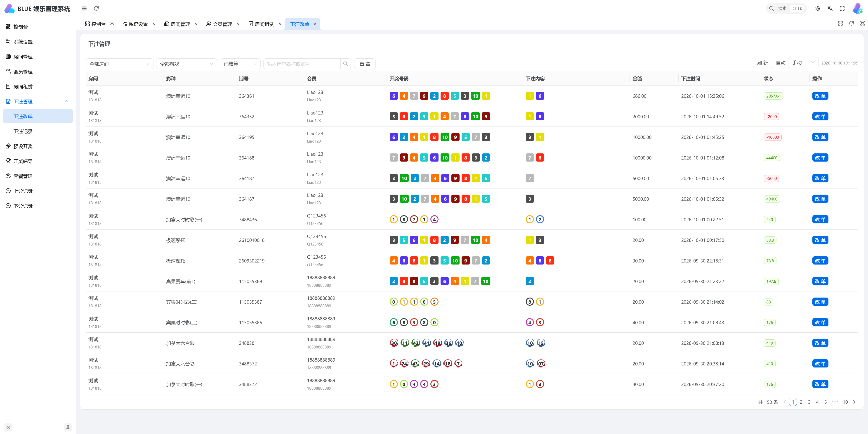Viewport: 868px width, 434px height.
Task: Pin the 控制台 tab
Action: coord(112,24)
